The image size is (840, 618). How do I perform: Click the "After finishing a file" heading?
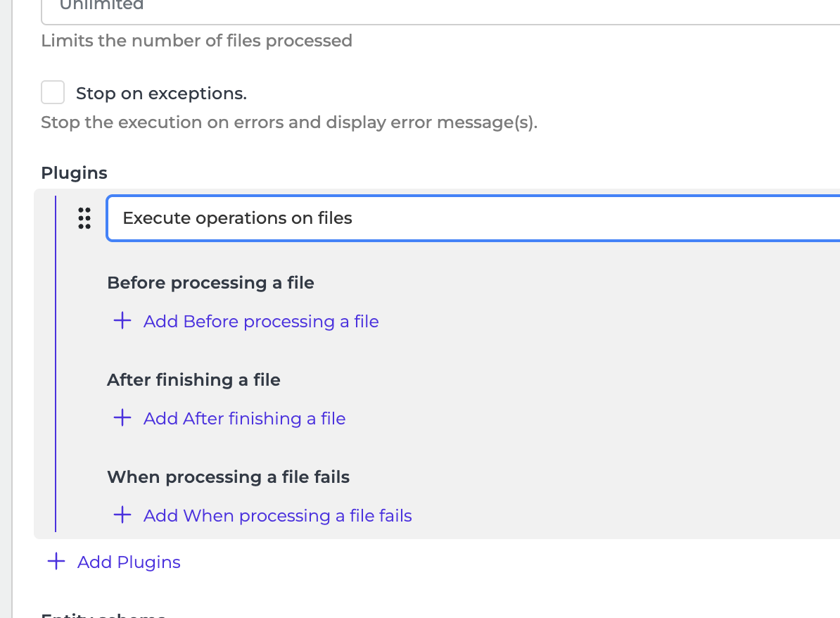[193, 380]
